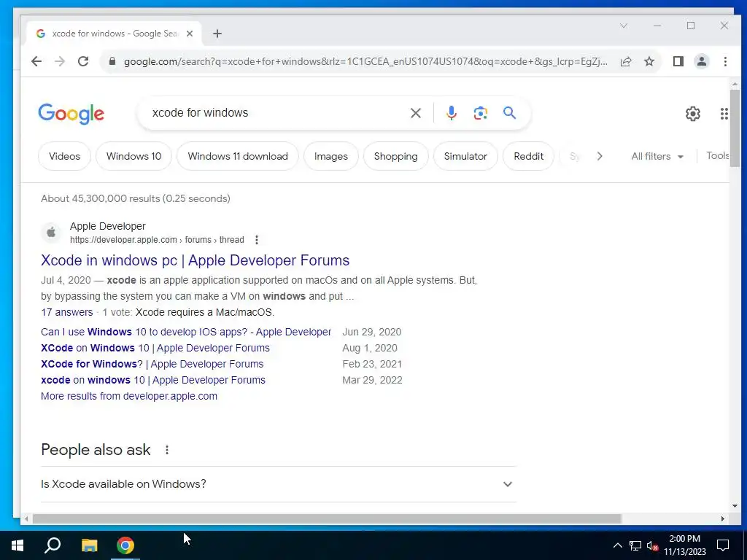Launch File Explorer from the taskbar
This screenshot has width=747, height=560.
[x=89, y=545]
